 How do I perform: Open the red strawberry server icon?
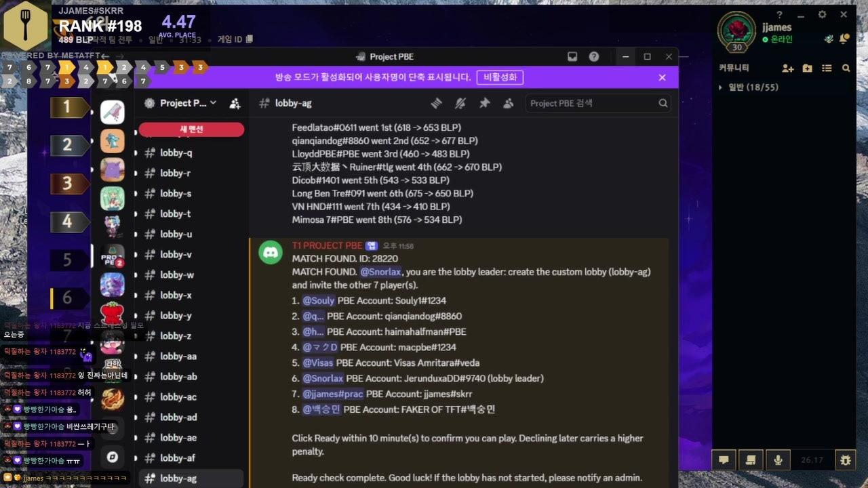(x=113, y=314)
